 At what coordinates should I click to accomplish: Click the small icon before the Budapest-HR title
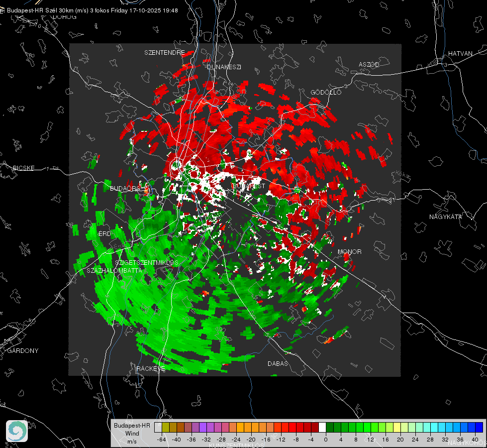pyautogui.click(x=2, y=10)
